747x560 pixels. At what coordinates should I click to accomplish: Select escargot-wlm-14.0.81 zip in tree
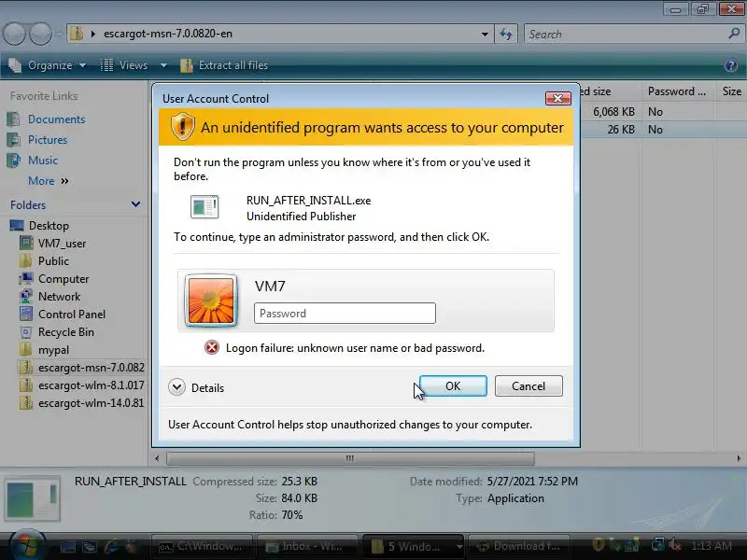pos(91,403)
